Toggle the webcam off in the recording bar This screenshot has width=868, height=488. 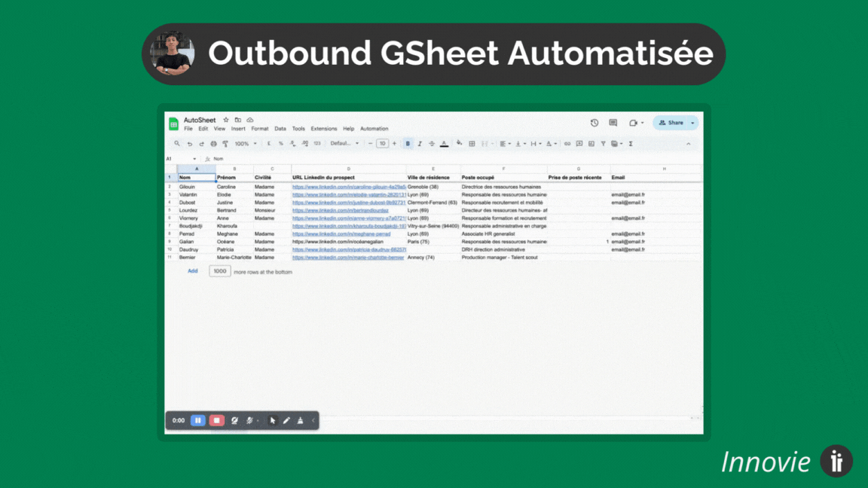[x=234, y=420]
